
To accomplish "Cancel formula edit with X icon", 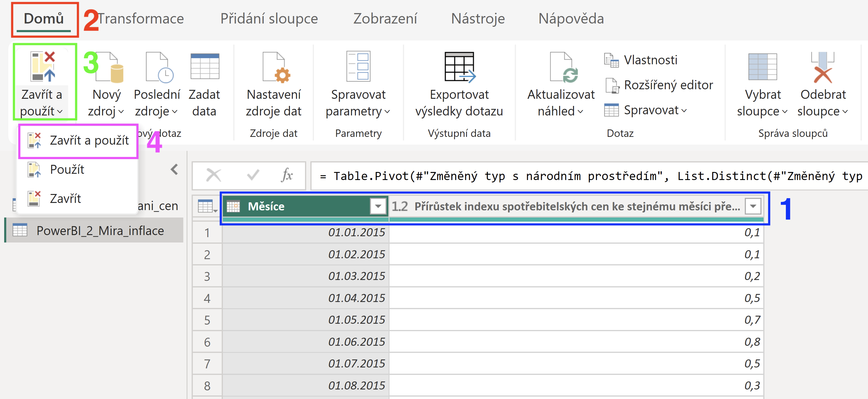I will click(214, 175).
